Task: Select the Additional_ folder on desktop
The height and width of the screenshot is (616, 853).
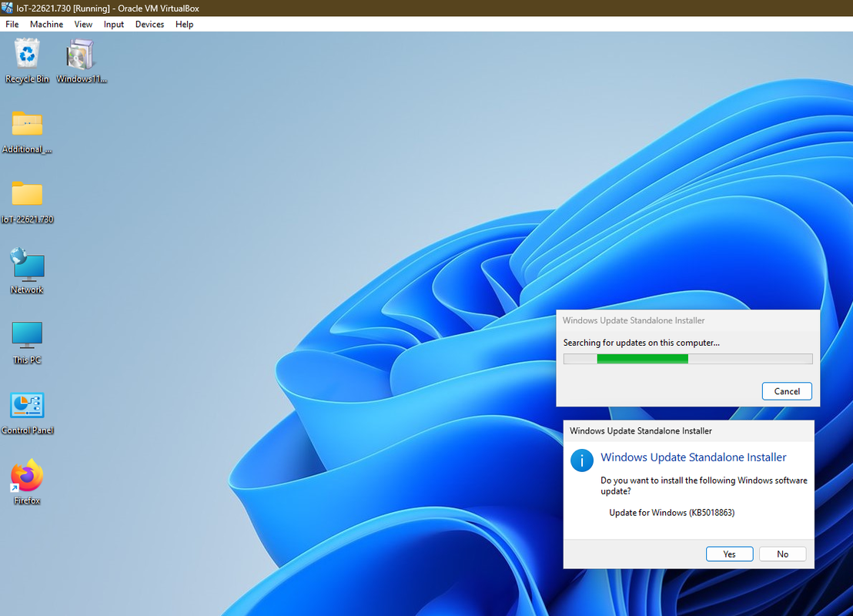Action: coord(27,132)
